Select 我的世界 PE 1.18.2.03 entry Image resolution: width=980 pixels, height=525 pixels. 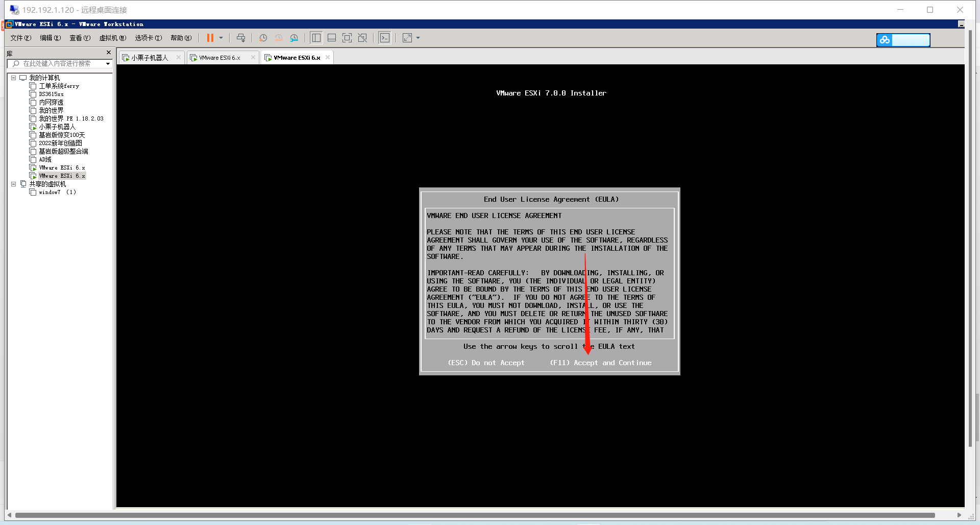(x=71, y=119)
